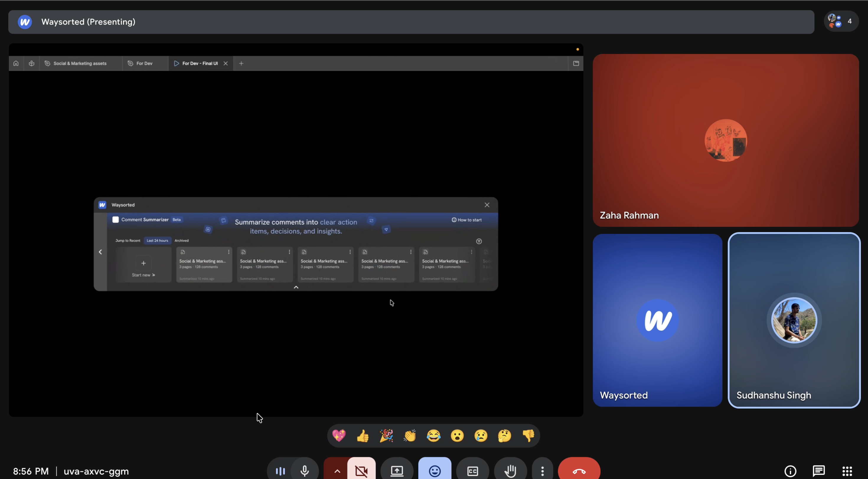Toggle the emoji reactions smiley button
Image resolution: width=868 pixels, height=479 pixels.
pos(435,470)
